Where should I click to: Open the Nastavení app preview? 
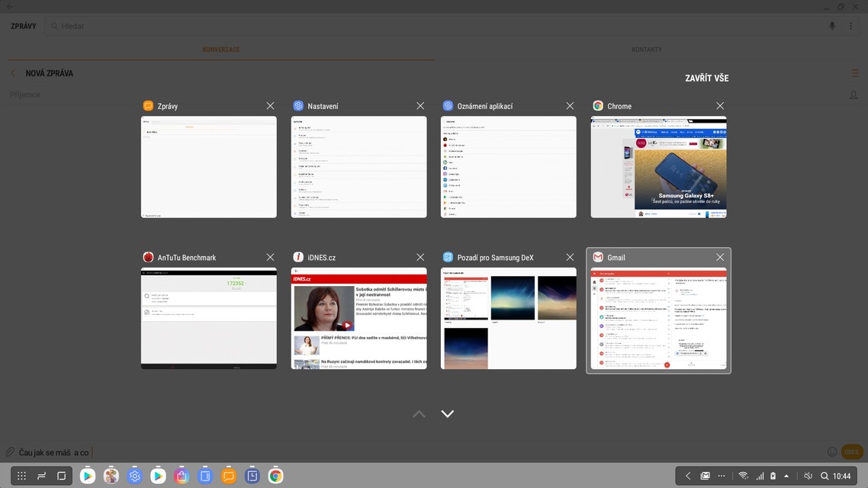click(x=358, y=167)
